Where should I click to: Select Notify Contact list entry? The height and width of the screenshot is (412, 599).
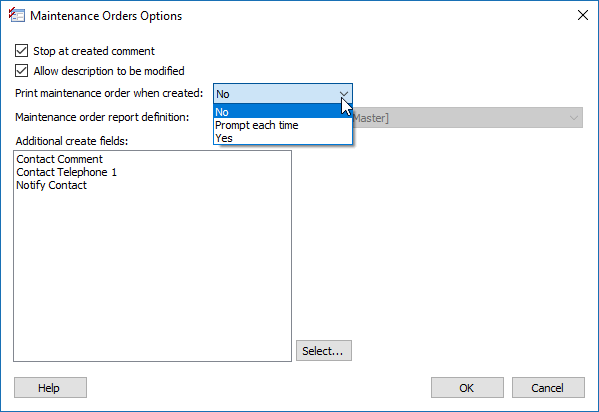point(52,185)
